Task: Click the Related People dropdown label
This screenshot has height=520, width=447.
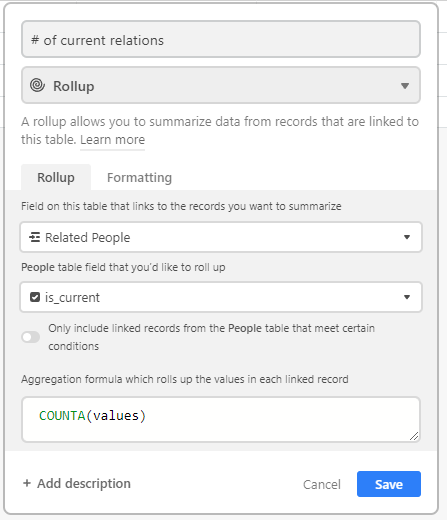Action: [x=88, y=237]
